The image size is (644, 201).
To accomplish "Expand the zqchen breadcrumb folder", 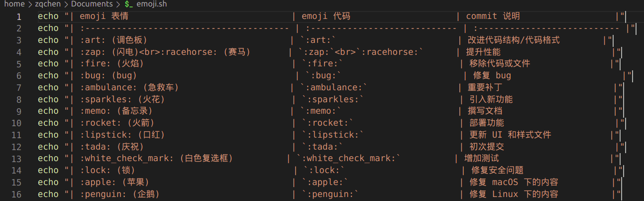I will pos(48,4).
